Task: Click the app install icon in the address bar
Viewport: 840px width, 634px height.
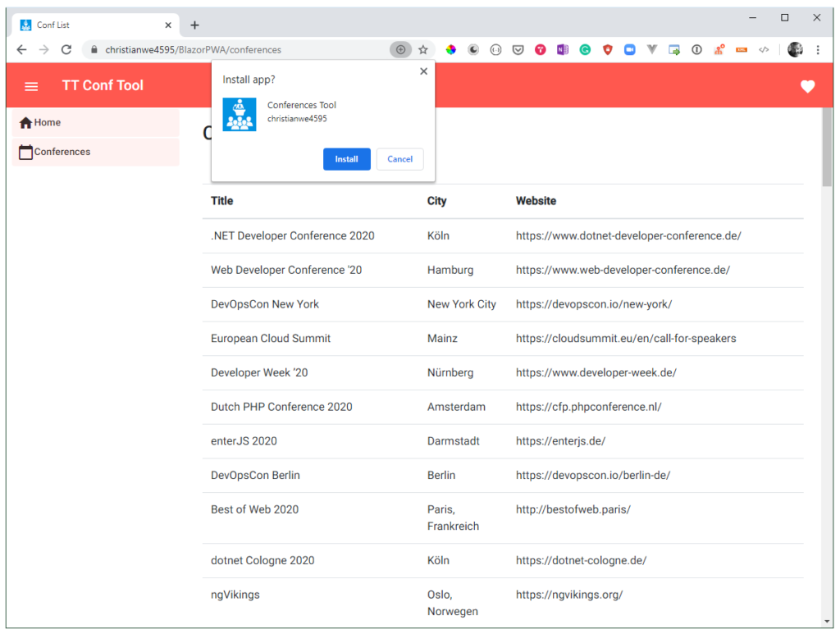Action: tap(400, 49)
